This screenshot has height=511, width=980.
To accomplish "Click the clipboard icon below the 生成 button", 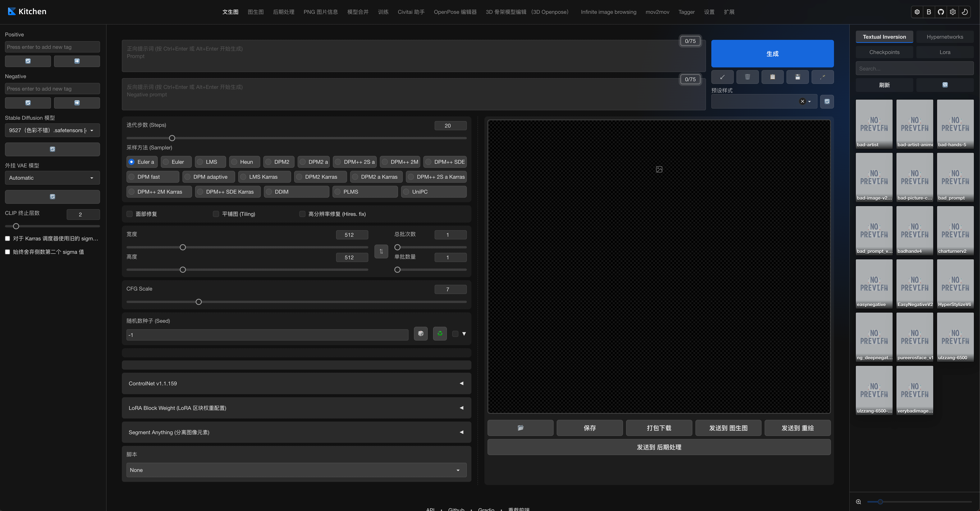I will pyautogui.click(x=772, y=77).
